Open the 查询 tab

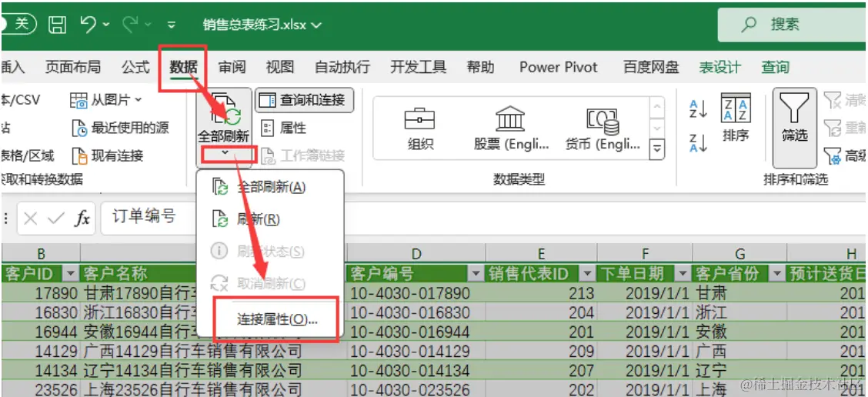[x=775, y=68]
